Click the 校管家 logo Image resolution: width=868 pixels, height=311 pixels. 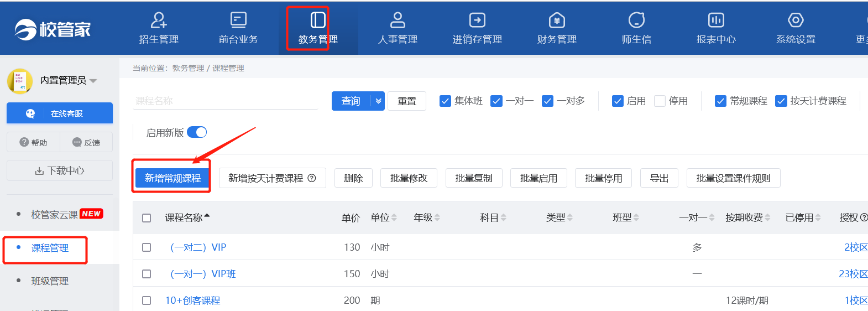click(53, 29)
